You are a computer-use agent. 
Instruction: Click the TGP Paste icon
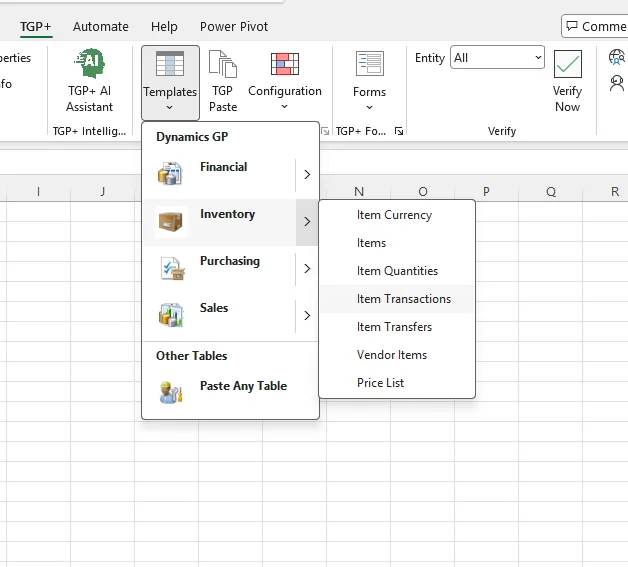coord(223,64)
